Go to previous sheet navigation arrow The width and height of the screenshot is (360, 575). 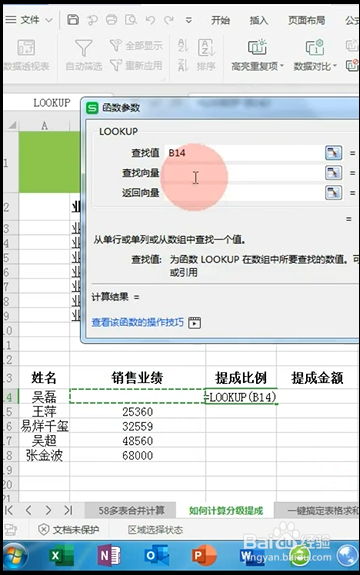pos(28,510)
